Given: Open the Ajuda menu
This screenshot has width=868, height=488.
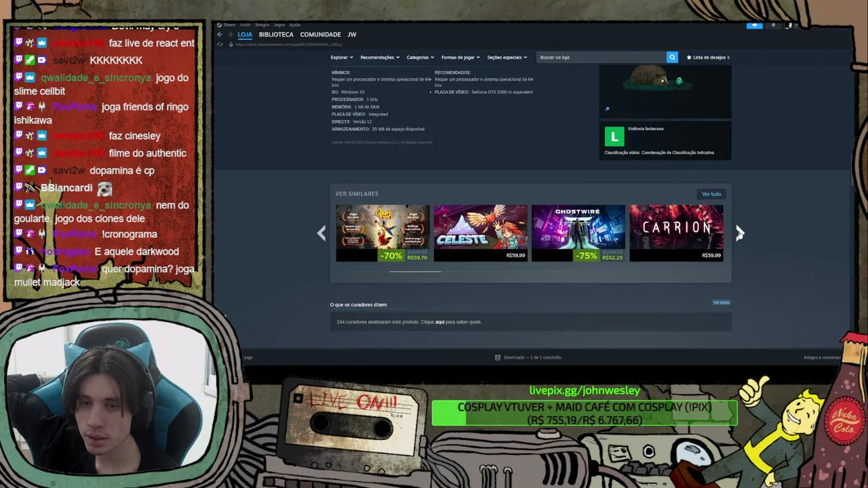Looking at the screenshot, I should pyautogui.click(x=295, y=25).
